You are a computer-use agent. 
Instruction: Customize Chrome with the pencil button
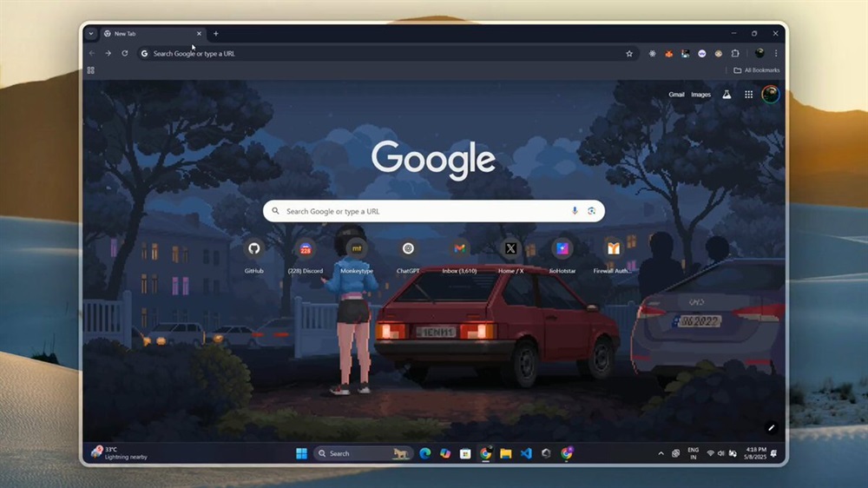(x=771, y=427)
